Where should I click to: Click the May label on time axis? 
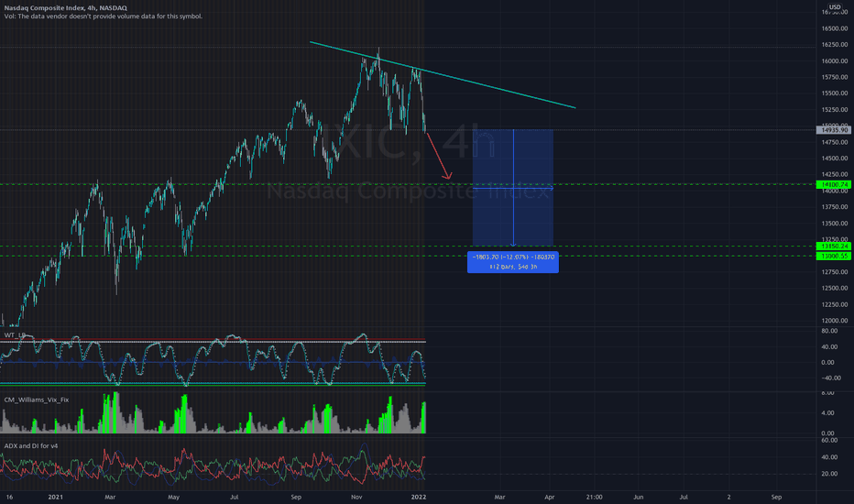[174, 497]
